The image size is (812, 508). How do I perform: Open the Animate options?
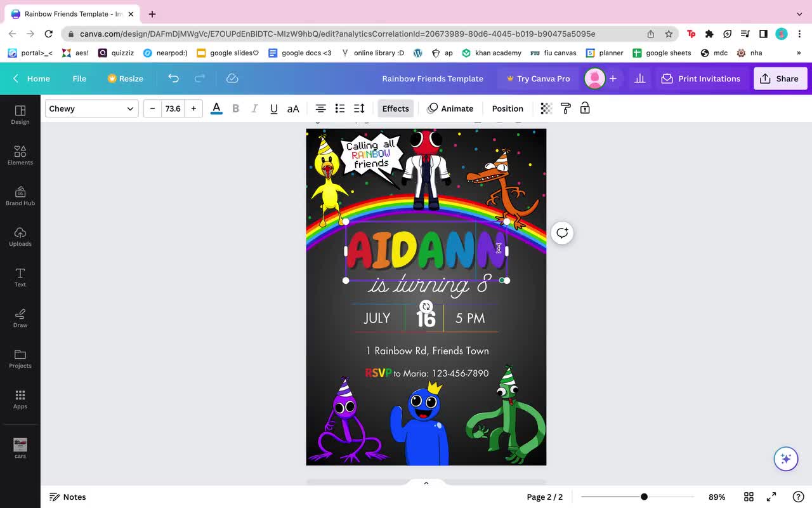450,109
